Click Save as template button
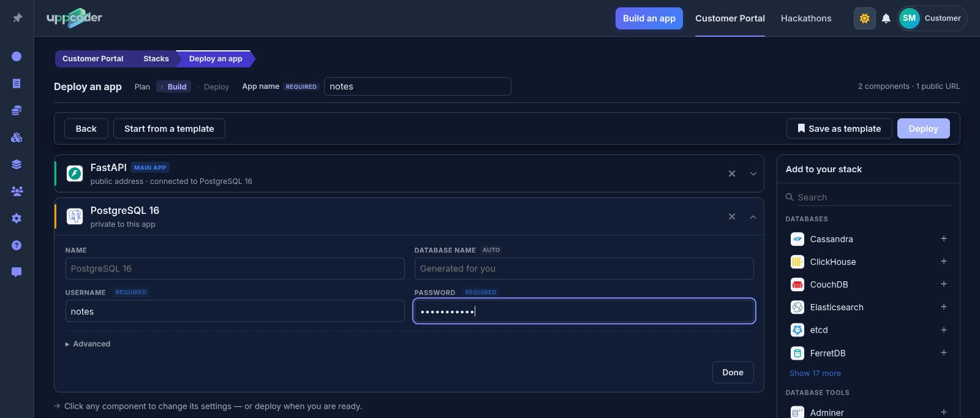980x418 pixels. point(839,129)
